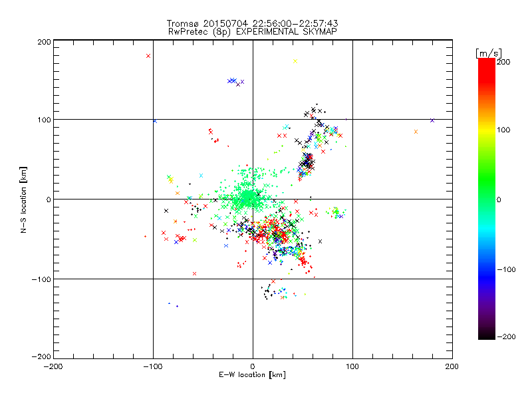Click the x-axis tick label '-100'
The height and width of the screenshot is (399, 532).
coord(153,366)
